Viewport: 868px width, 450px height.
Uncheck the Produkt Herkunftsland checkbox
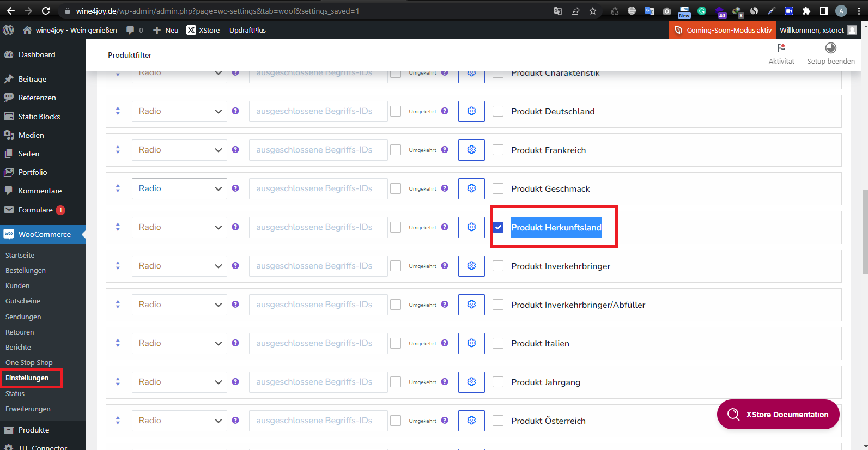(498, 227)
